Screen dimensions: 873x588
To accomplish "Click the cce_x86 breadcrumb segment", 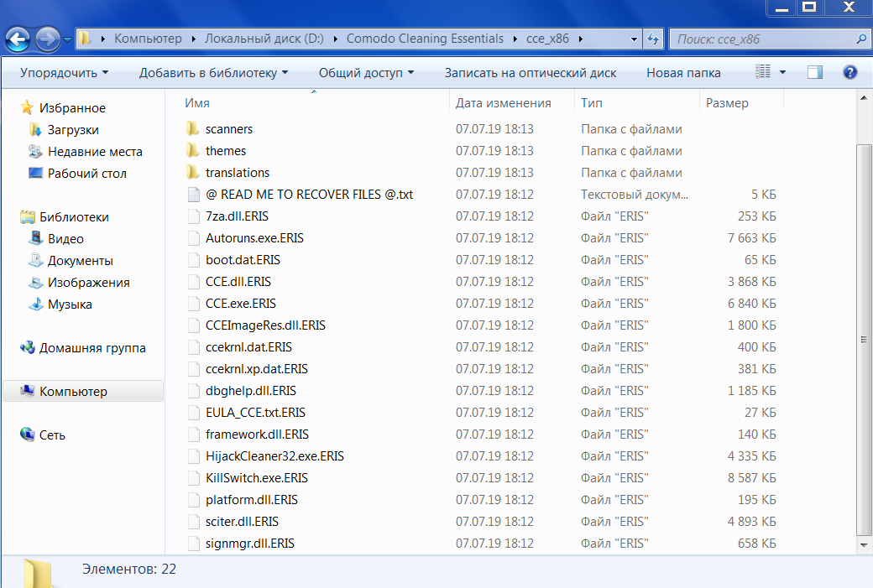I will (x=547, y=39).
